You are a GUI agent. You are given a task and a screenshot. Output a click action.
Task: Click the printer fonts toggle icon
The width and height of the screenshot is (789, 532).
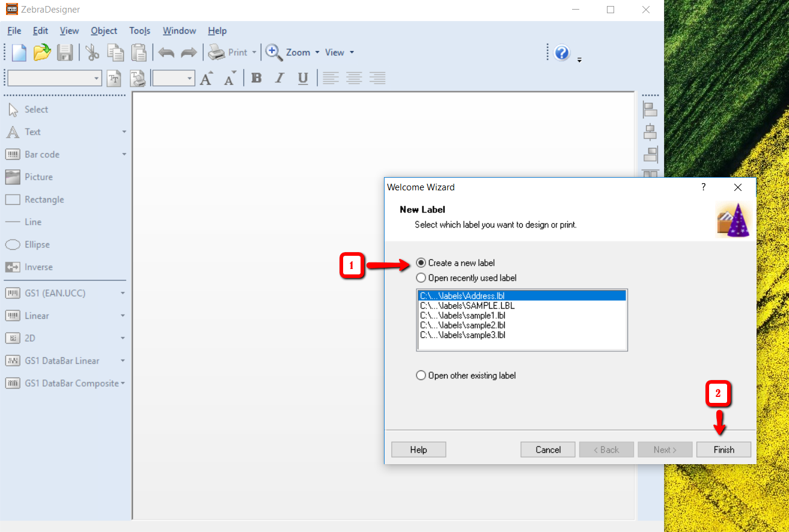coord(138,78)
